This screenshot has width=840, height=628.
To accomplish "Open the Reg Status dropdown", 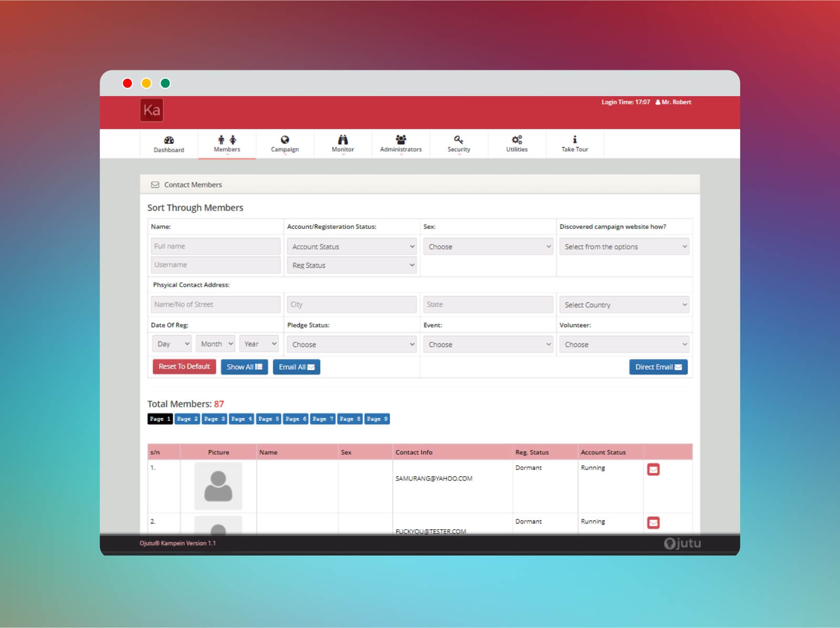I will click(x=352, y=265).
